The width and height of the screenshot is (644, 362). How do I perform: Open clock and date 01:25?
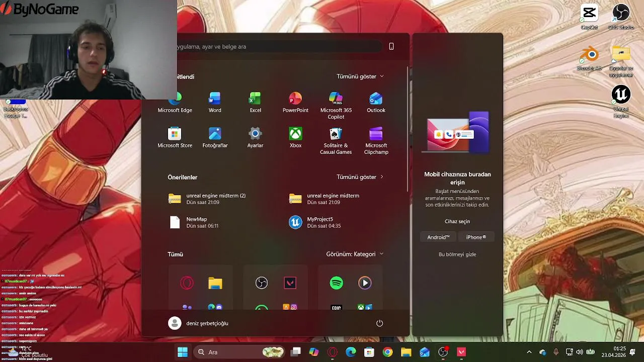[x=613, y=352]
